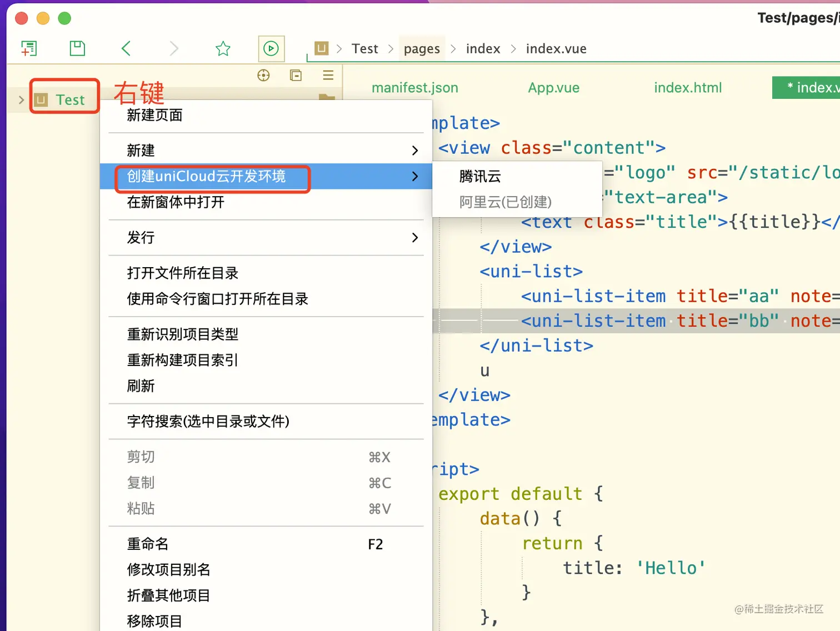
Task: Go forward with the right arrow icon
Action: [x=174, y=48]
